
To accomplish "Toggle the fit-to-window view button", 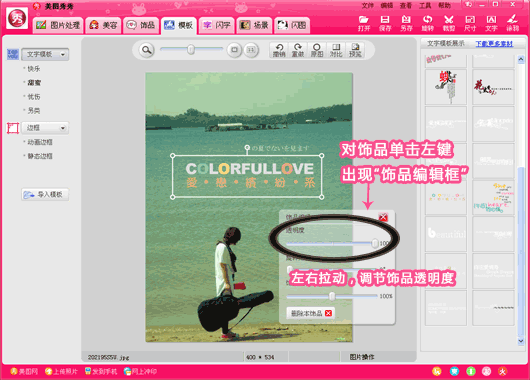I will [x=234, y=50].
